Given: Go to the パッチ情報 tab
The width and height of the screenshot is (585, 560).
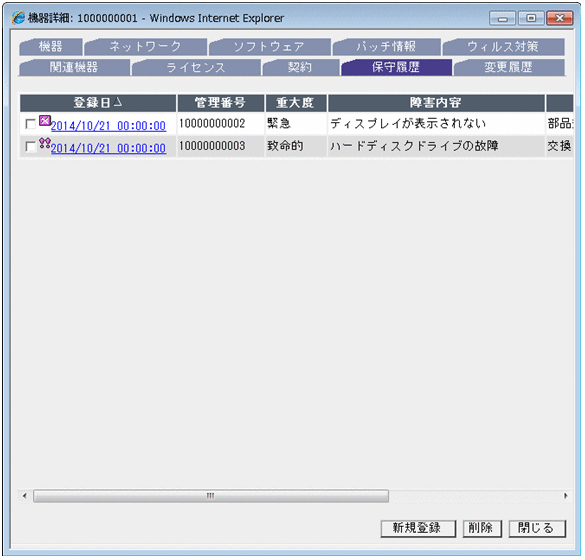Looking at the screenshot, I should pos(386,47).
